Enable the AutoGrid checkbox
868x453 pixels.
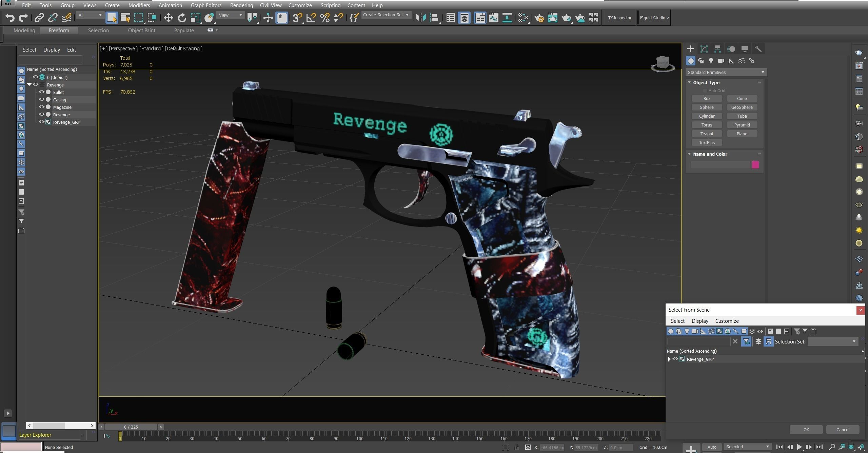(x=705, y=91)
